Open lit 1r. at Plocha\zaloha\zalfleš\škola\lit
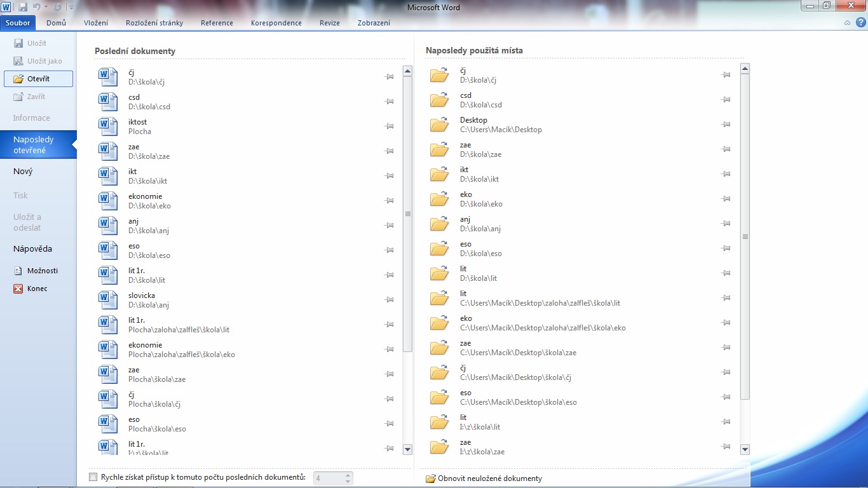868x488 pixels. coord(248,325)
